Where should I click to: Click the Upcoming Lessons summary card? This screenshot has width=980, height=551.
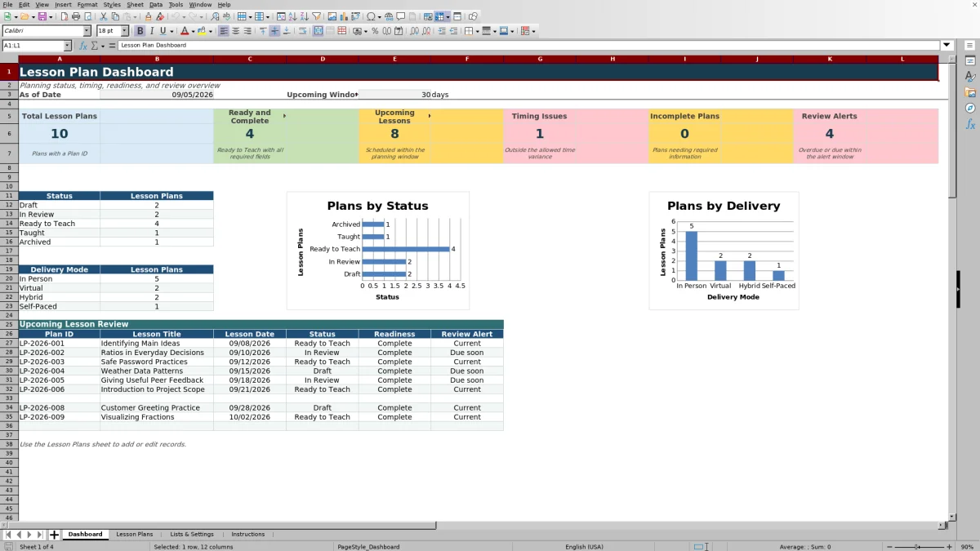click(431, 136)
